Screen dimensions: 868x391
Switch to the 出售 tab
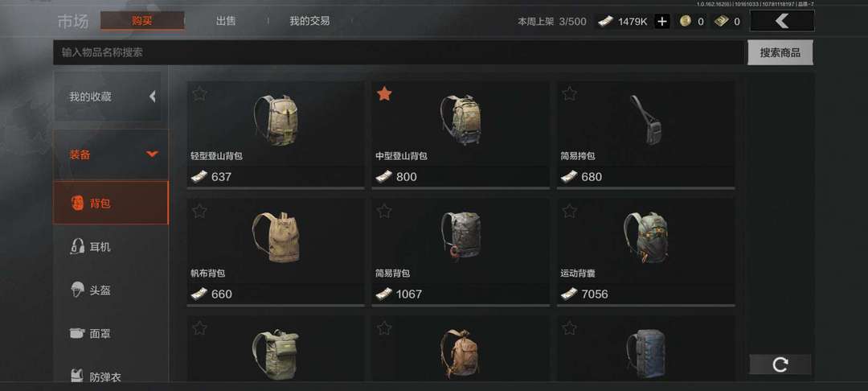pyautogui.click(x=226, y=21)
